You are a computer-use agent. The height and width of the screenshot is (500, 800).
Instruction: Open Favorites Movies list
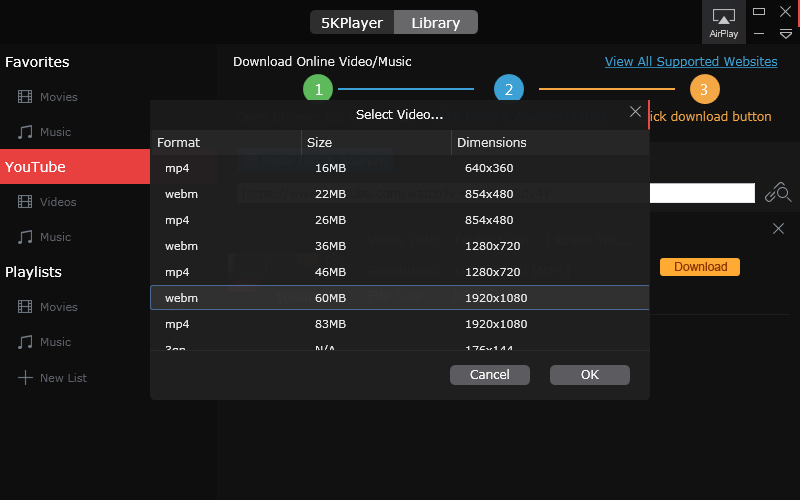tap(59, 97)
